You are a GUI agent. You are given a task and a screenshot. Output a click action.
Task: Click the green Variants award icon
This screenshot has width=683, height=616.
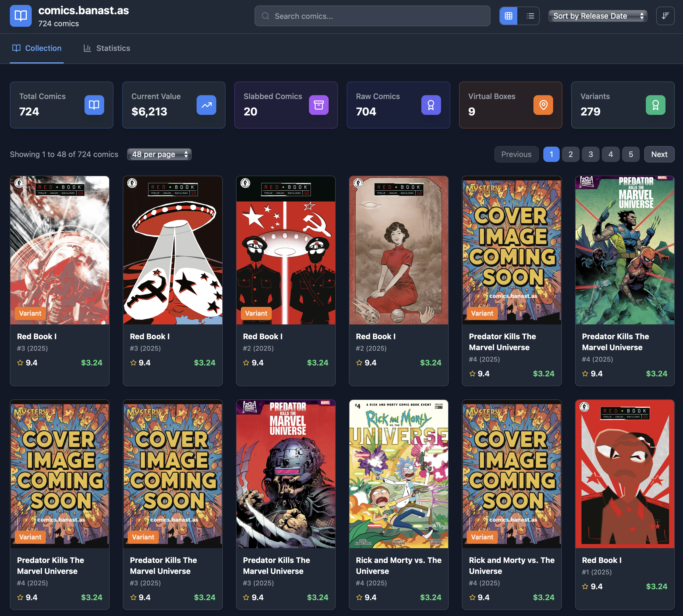(x=655, y=105)
